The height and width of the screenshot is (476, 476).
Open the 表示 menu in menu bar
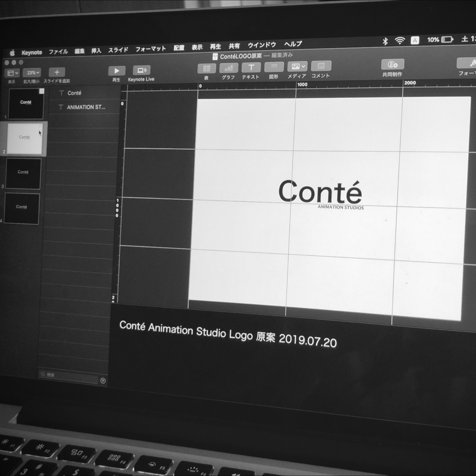point(197,47)
